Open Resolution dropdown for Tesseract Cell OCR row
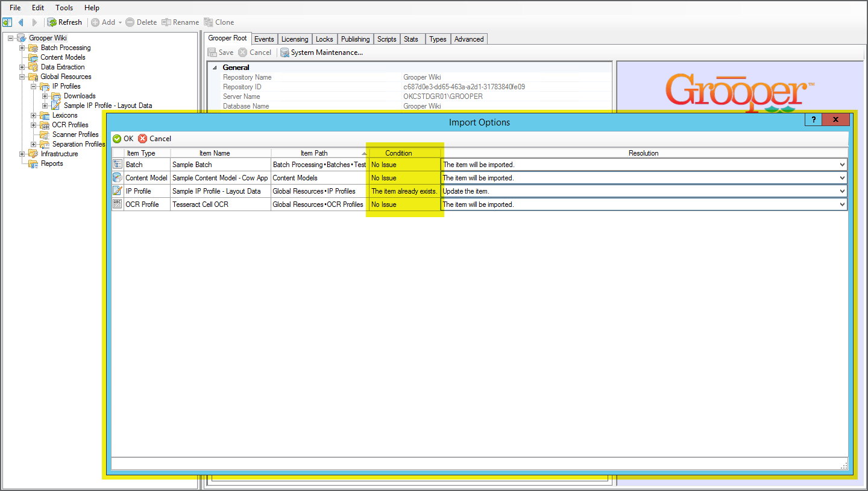The image size is (868, 491). 842,204
